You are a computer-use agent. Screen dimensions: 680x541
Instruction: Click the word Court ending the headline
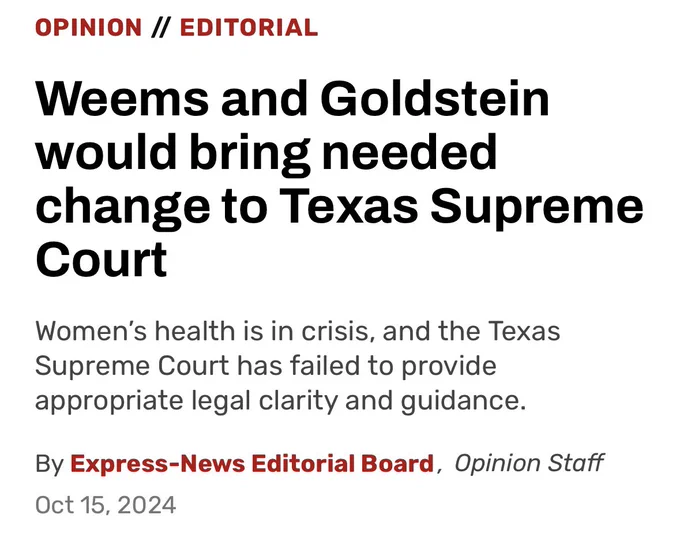101,260
